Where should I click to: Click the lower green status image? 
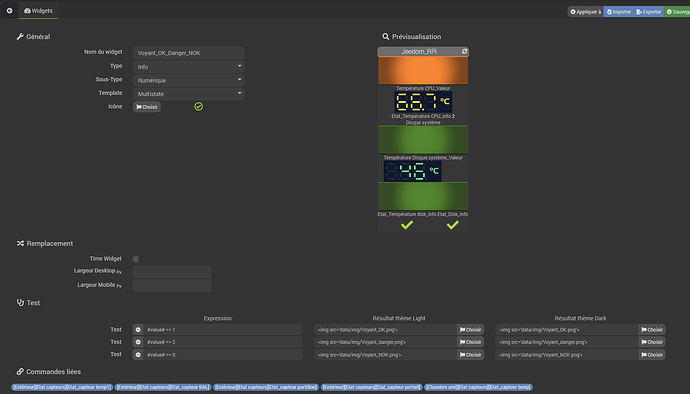click(423, 196)
